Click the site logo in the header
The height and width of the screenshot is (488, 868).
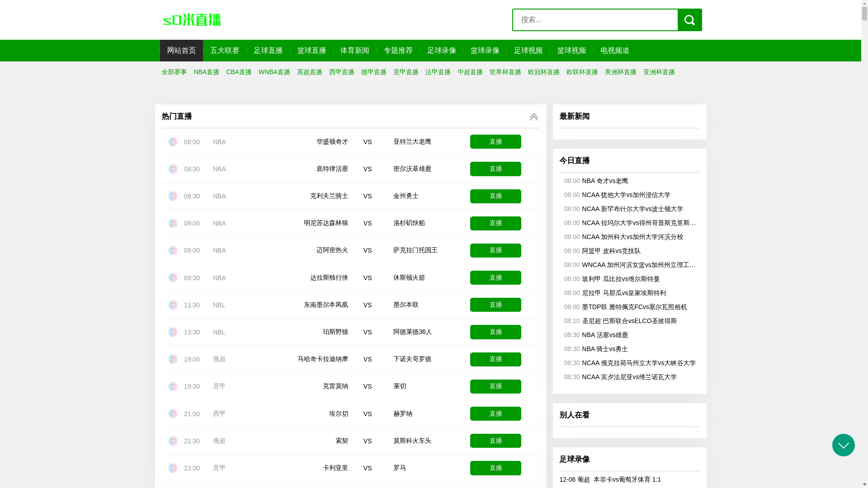click(192, 20)
